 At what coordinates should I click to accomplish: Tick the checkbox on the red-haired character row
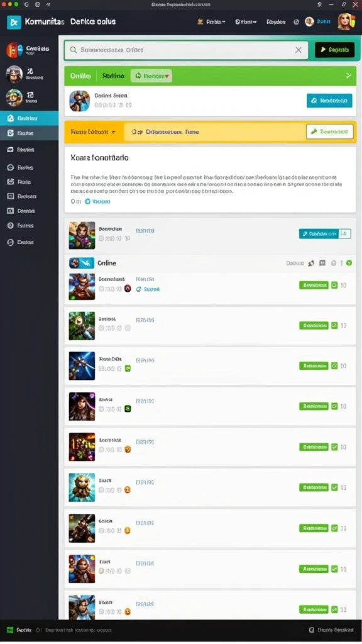click(334, 569)
